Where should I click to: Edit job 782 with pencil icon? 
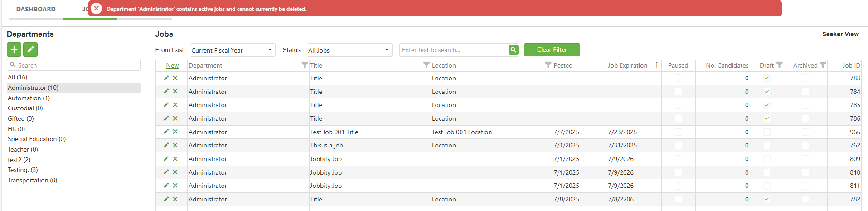point(166,199)
